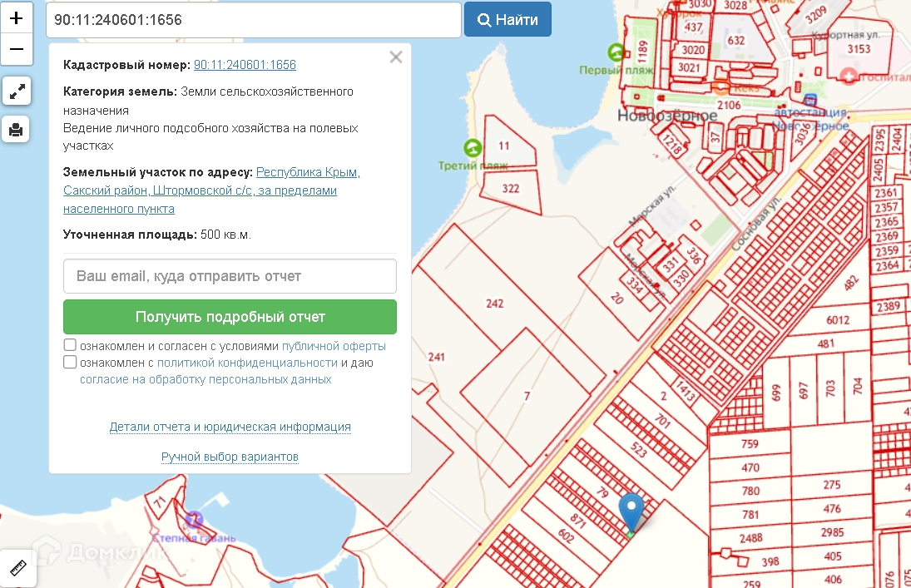Toggle fullscreen map view

click(17, 91)
